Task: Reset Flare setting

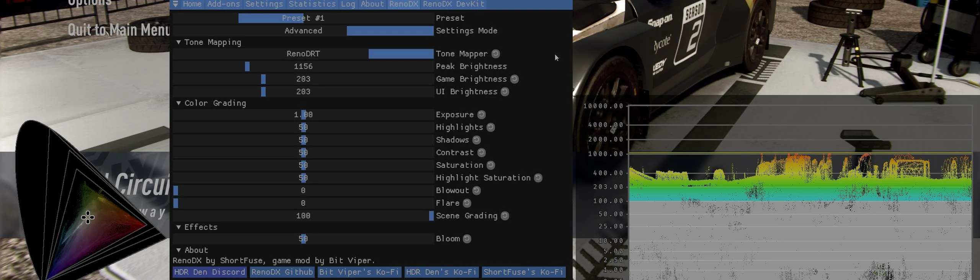Action: [467, 203]
